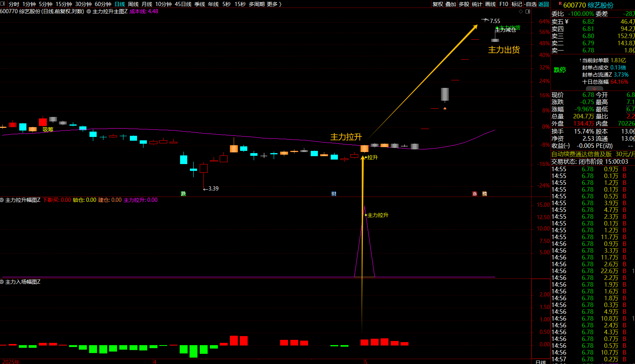Select the 年线 yearly period
635x364 pixels.
tap(213, 4)
